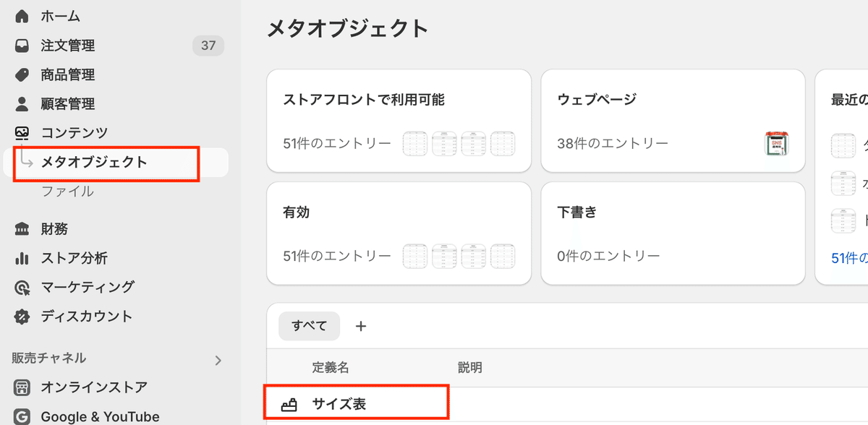Add a new view with plus button
868x425 pixels.
pyautogui.click(x=361, y=326)
